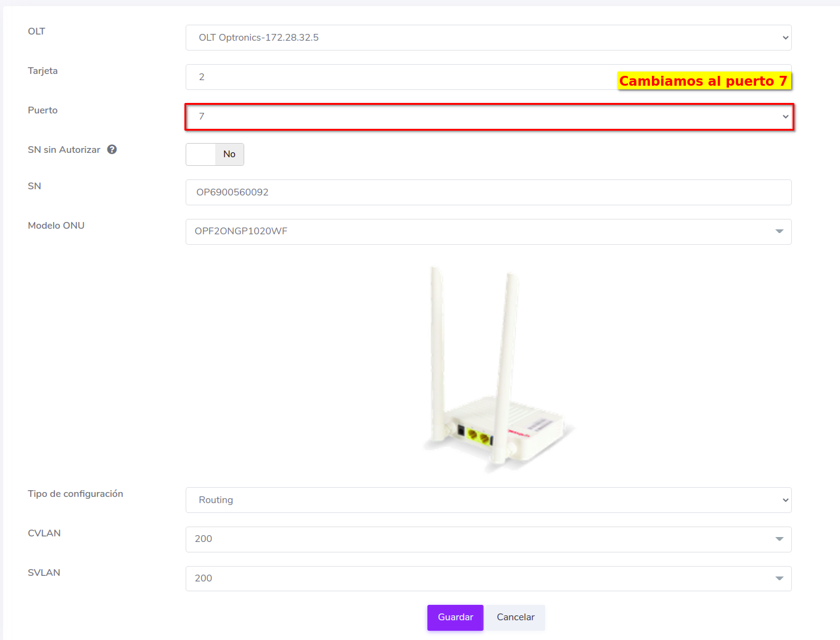Click the caret arrow in Modelo ONU field

tap(779, 231)
